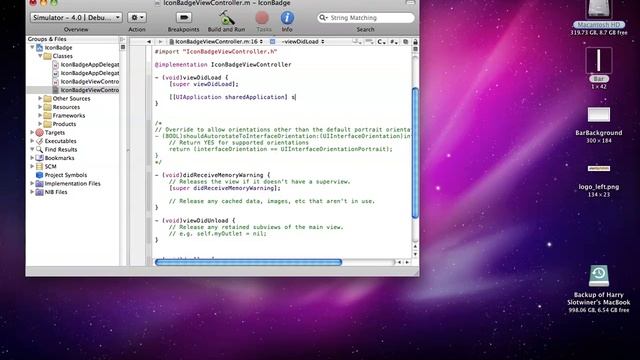Select the Frameworks folder icon
640x360 pixels.
point(47,116)
